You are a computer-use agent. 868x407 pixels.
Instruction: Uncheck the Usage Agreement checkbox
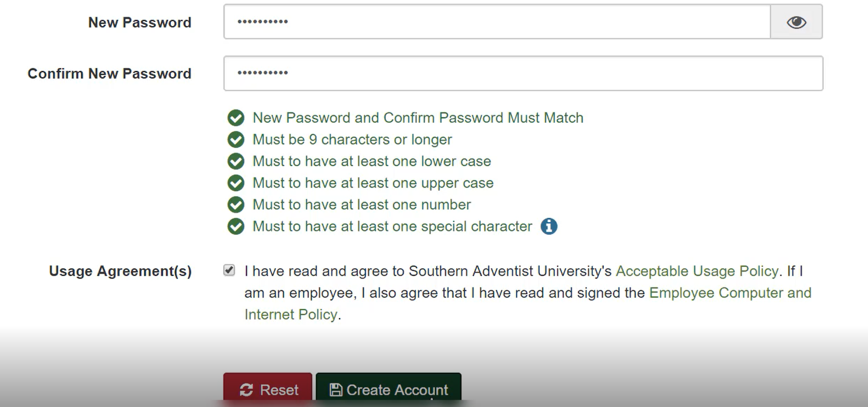(x=229, y=270)
